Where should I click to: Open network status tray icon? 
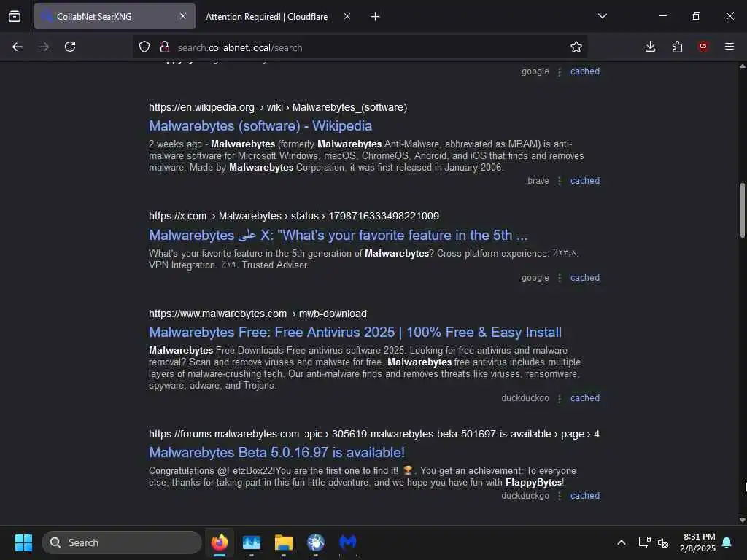[645, 542]
